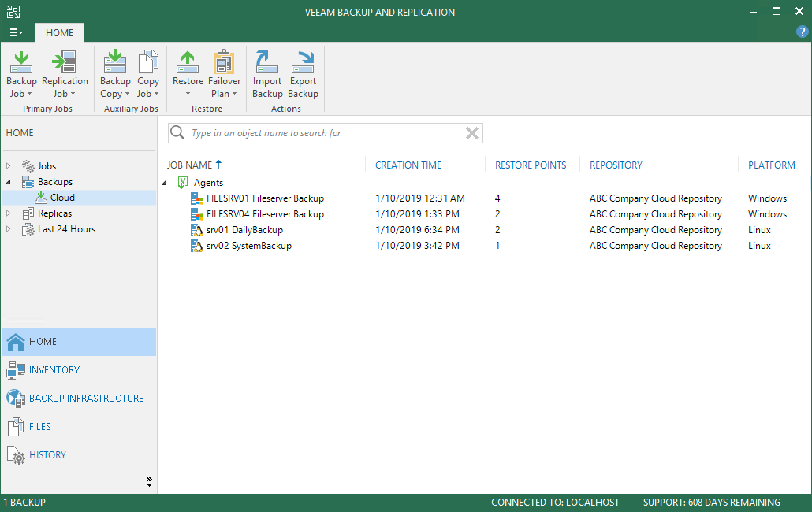
Task: Expand the Jobs tree node
Action: 9,166
